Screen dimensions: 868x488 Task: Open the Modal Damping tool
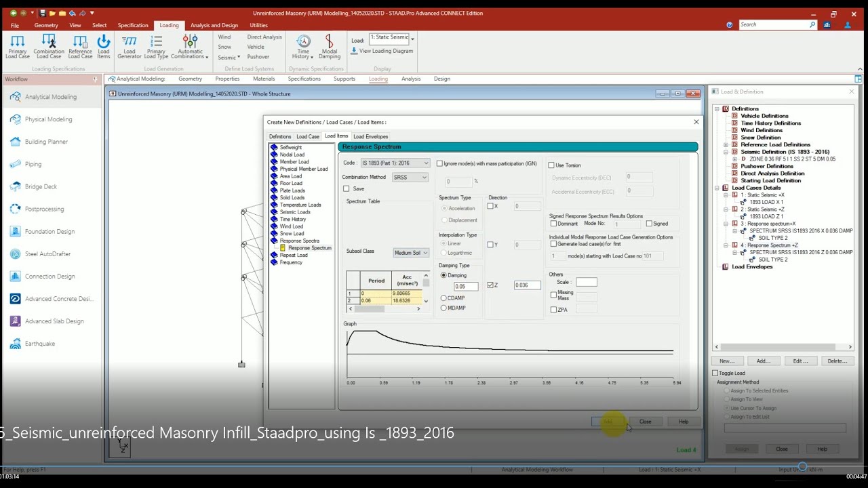pyautogui.click(x=330, y=47)
